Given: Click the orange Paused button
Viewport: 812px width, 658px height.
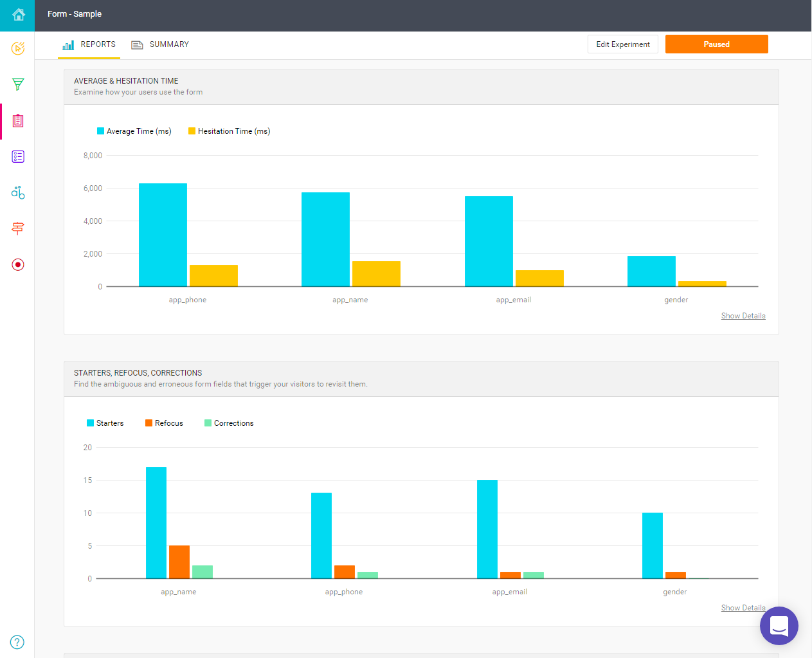Looking at the screenshot, I should coord(716,44).
